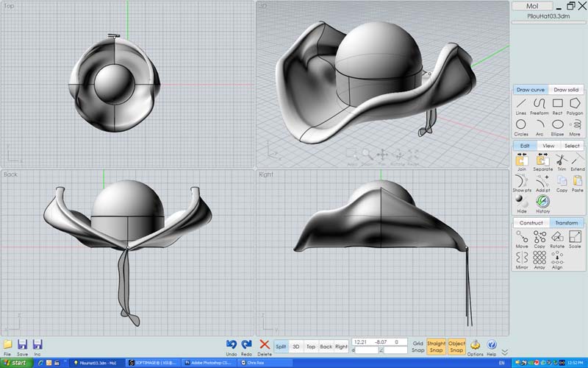This screenshot has width=588, height=368.
Task: Select the Freeform curve tool
Action: [x=539, y=106]
